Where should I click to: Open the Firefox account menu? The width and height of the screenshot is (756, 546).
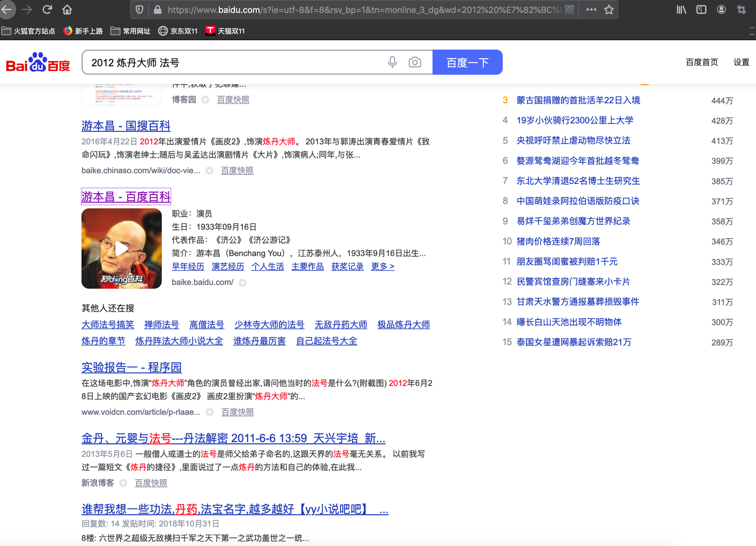(721, 10)
